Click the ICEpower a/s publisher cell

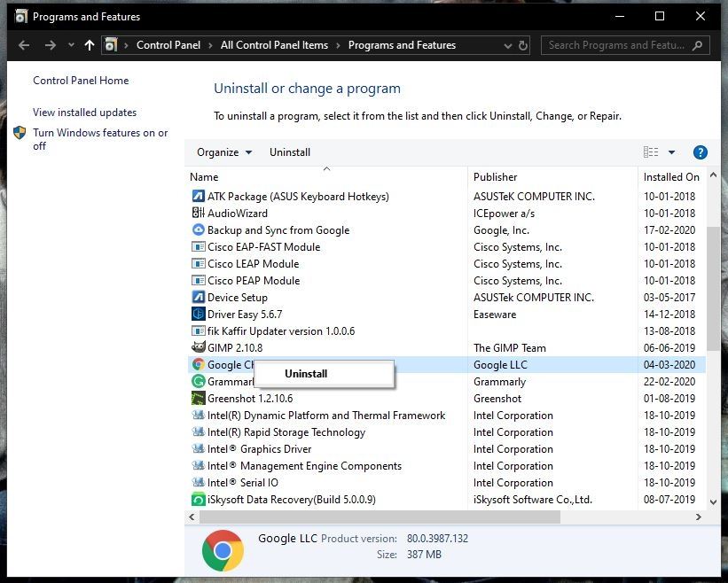[504, 214]
